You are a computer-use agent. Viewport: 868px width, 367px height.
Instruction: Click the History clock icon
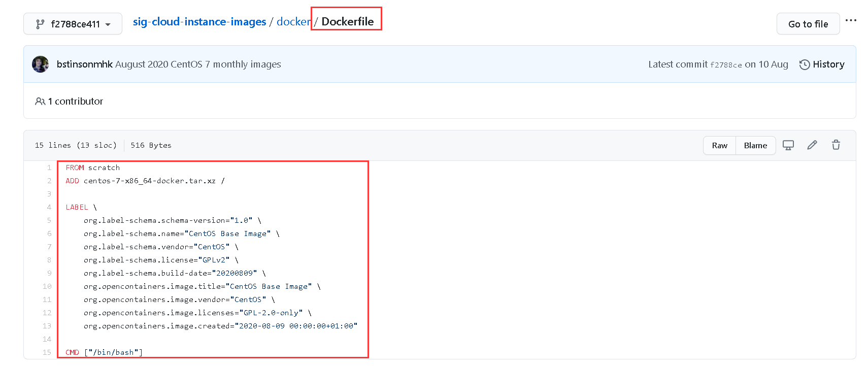pyautogui.click(x=805, y=64)
